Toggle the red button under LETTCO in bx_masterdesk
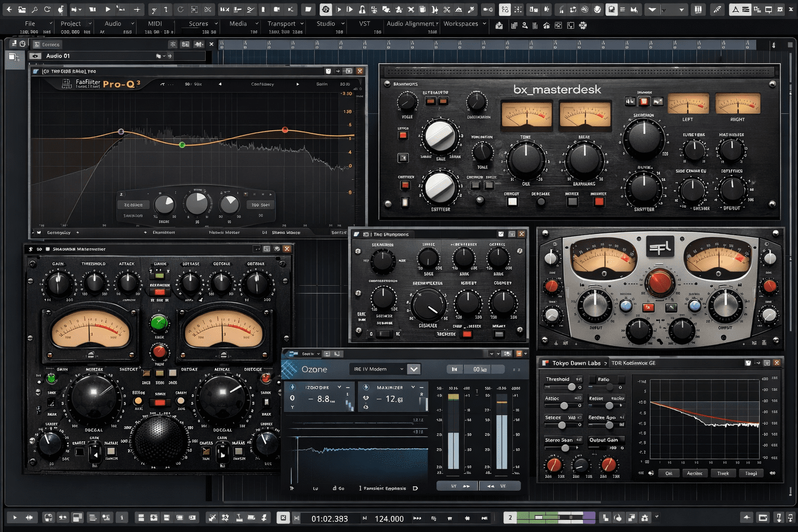798x532 pixels. (403, 136)
